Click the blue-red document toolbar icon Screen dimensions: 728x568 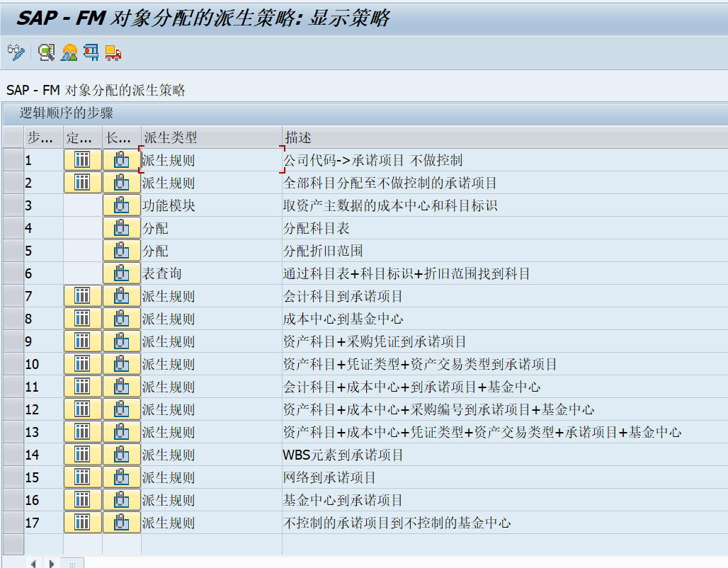91,52
